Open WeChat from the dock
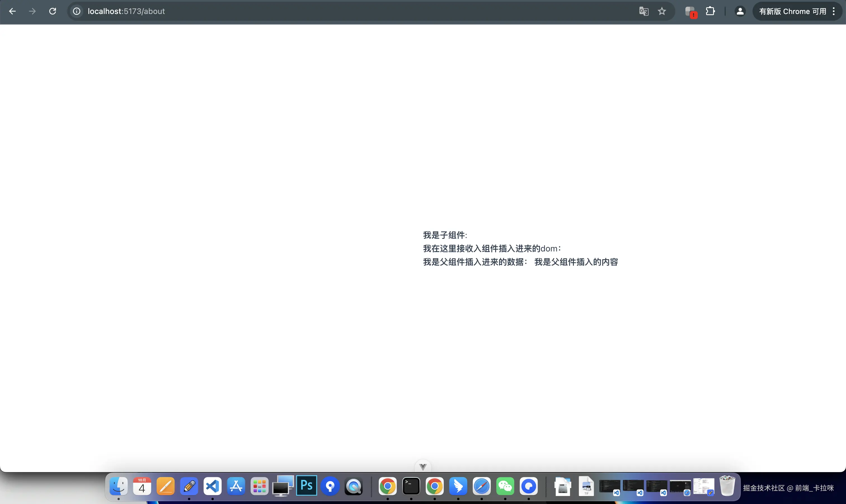The image size is (846, 504). 505,486
